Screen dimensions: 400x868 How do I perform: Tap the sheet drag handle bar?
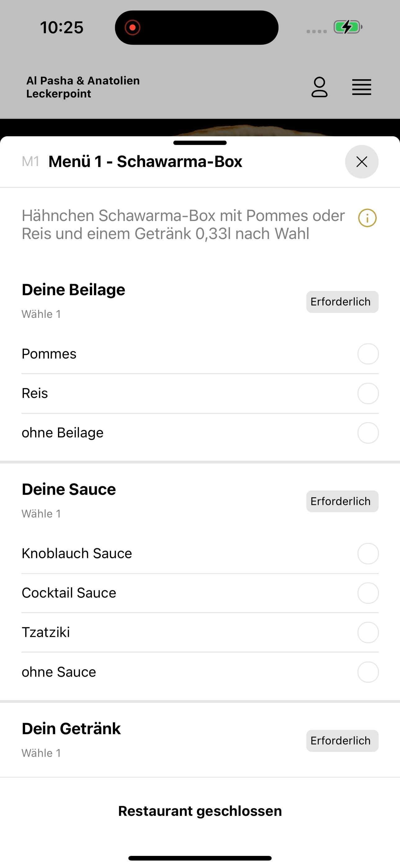(x=200, y=142)
